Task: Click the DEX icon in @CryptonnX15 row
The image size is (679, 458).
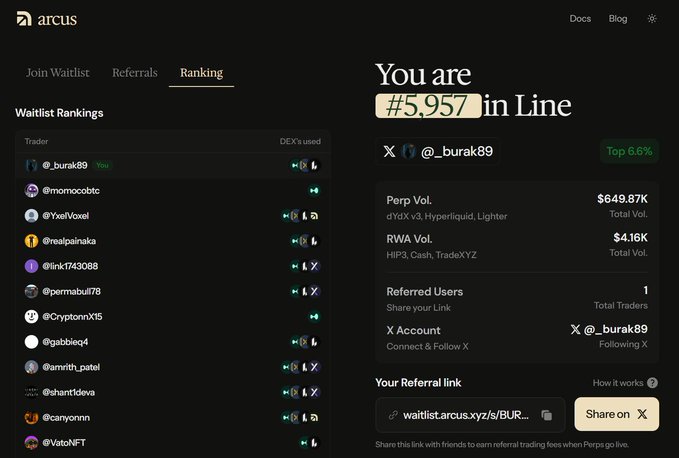Action: [314, 316]
